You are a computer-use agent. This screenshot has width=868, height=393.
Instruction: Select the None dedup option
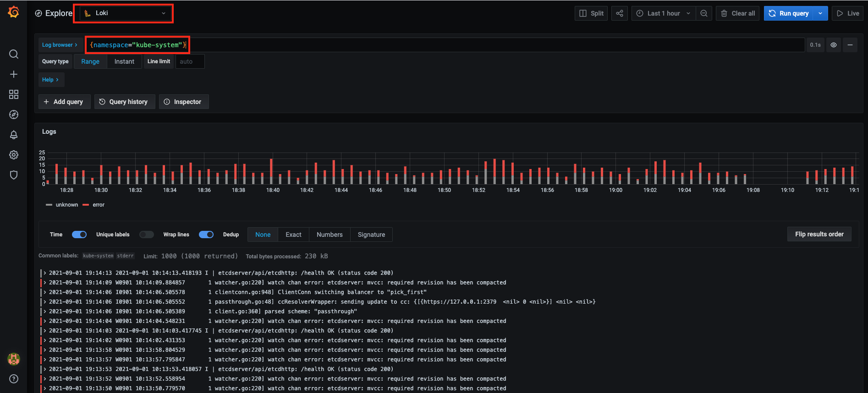coord(263,235)
